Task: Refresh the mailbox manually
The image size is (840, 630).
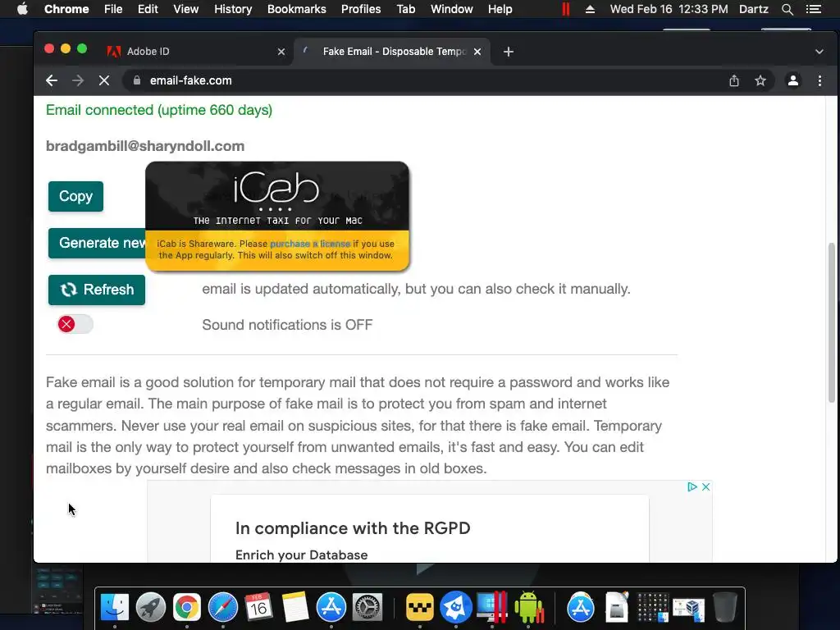Action: (x=97, y=290)
